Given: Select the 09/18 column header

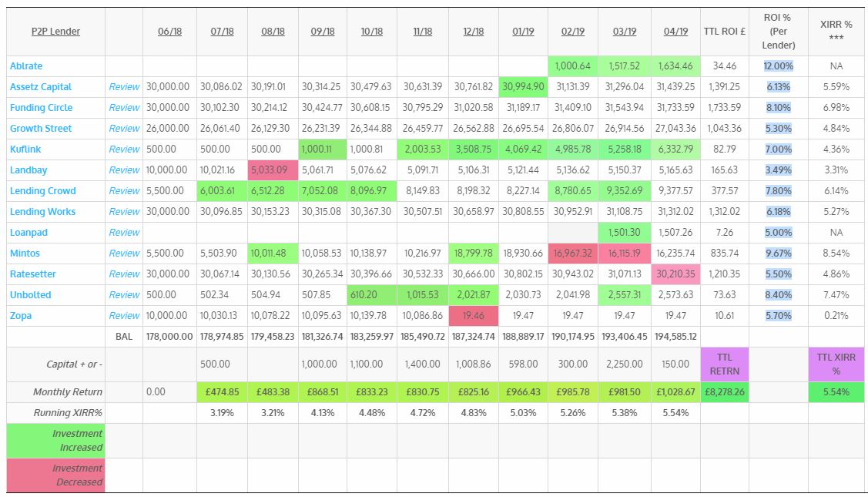Looking at the screenshot, I should tap(323, 32).
